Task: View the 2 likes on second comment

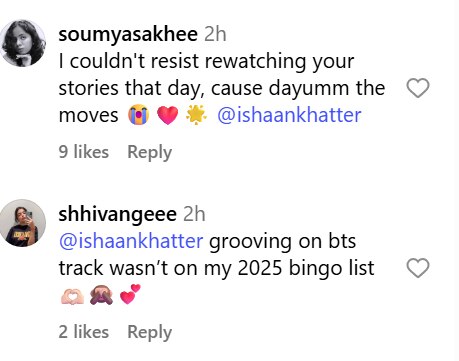Action: point(84,332)
